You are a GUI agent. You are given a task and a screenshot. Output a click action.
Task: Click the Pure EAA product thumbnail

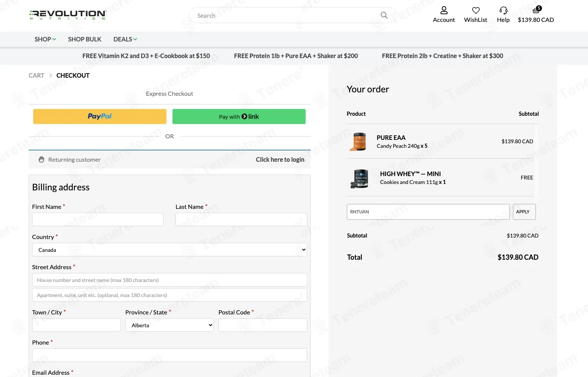tap(359, 141)
